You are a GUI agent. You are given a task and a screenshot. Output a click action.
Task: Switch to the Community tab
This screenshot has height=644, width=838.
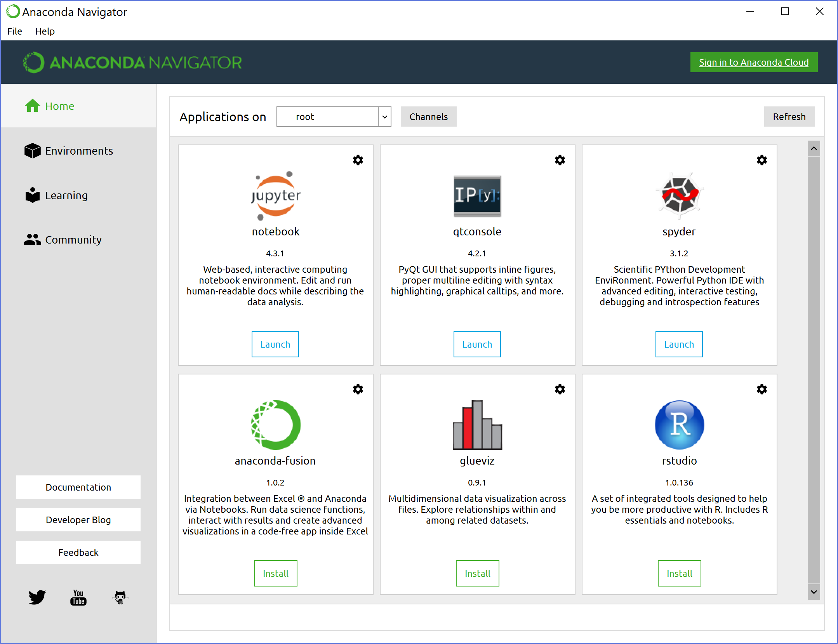[78, 240]
